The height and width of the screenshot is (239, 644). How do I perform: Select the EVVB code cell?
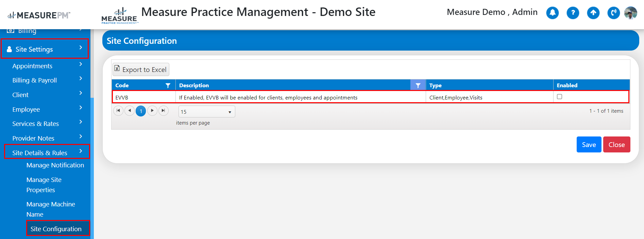[x=143, y=97]
